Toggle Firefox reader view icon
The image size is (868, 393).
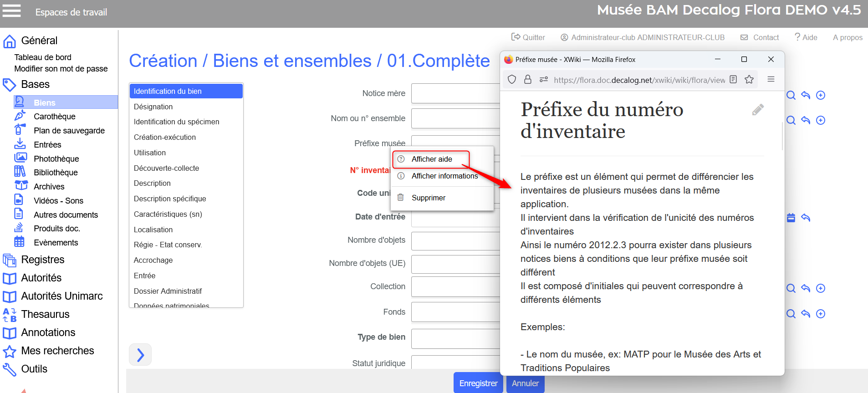[x=733, y=80]
